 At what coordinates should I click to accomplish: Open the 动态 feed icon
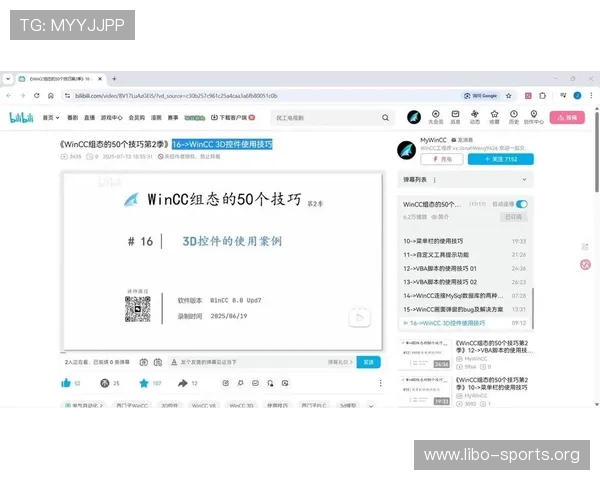pos(474,117)
